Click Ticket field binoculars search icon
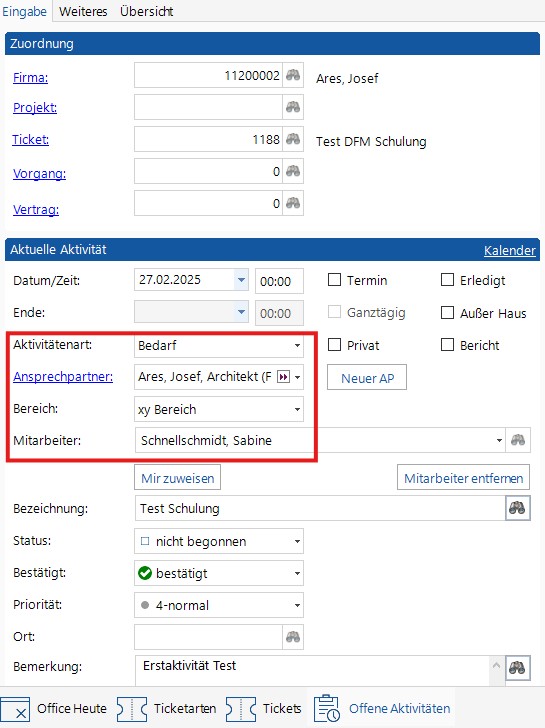Screen dimensions: 545x728 (x=293, y=139)
